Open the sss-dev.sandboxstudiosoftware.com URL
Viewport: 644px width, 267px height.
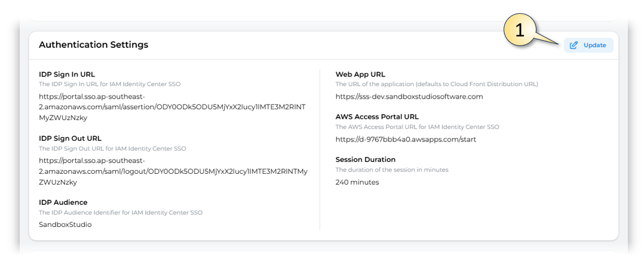(409, 96)
